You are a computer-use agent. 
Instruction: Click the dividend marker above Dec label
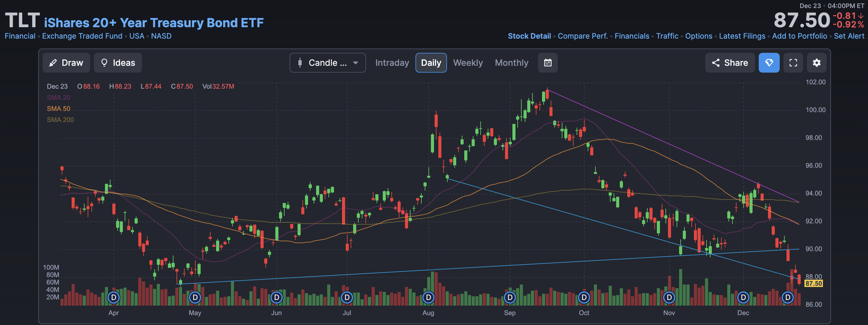743,298
